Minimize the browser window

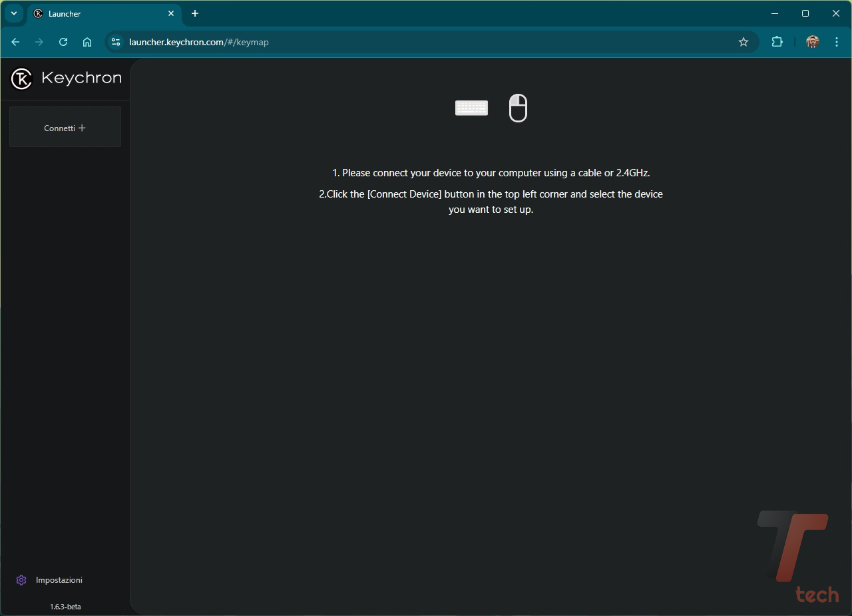click(775, 13)
